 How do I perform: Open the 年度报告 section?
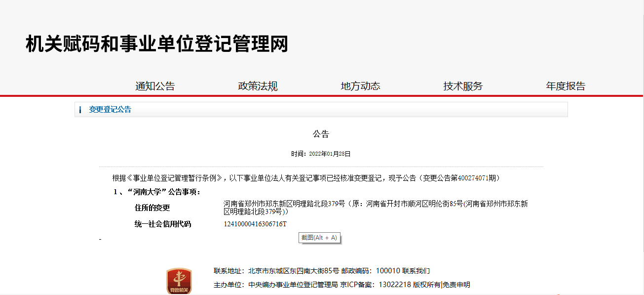tap(566, 85)
